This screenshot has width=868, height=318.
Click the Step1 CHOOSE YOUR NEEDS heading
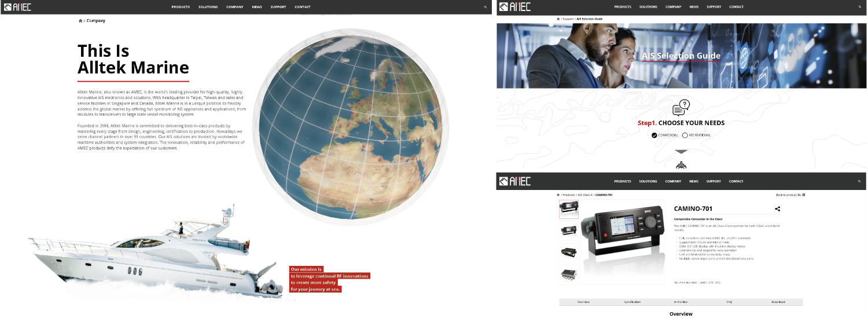[x=681, y=123]
